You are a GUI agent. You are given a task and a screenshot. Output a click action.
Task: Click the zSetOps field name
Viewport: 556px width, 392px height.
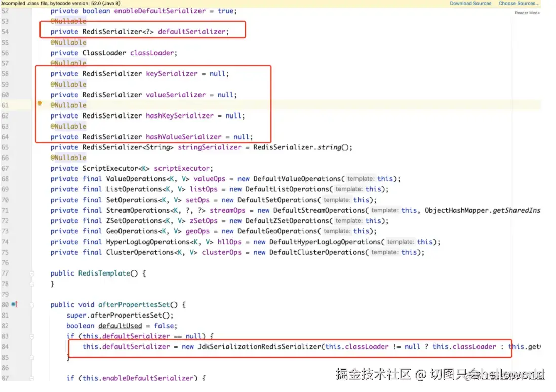pyautogui.click(x=204, y=221)
